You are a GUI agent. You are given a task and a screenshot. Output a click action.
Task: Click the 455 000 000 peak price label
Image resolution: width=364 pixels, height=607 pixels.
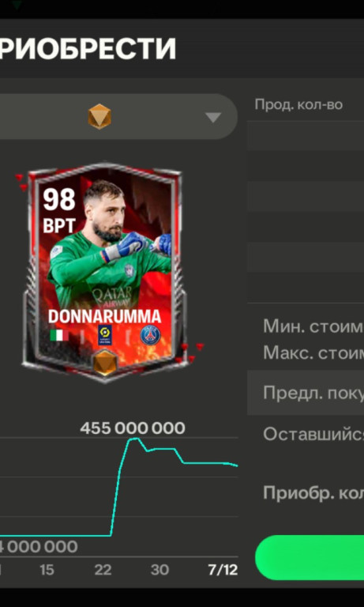coord(133,428)
